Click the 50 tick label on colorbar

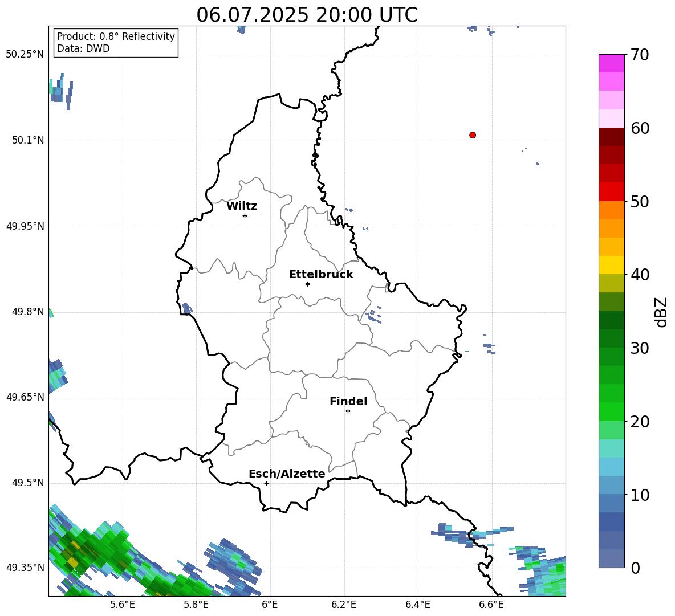640,201
